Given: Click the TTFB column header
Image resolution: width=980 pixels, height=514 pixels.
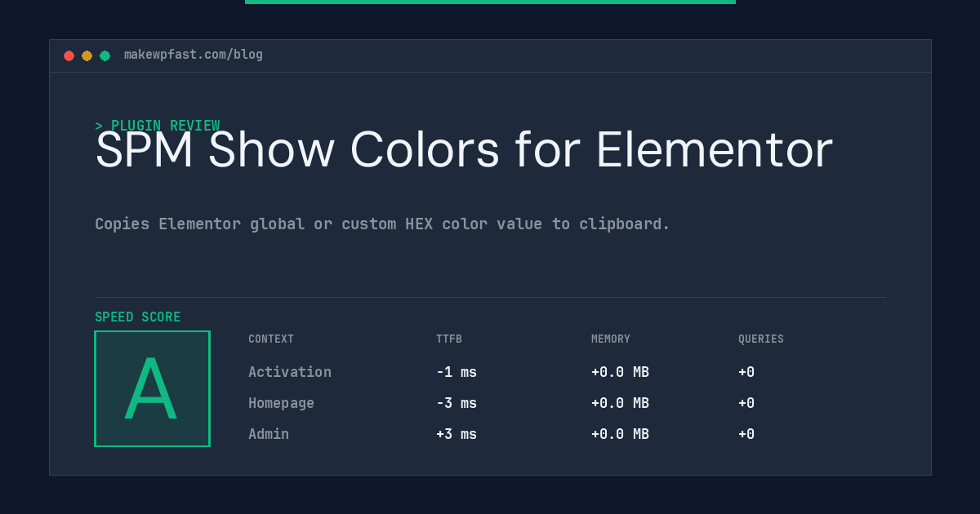Looking at the screenshot, I should 449,339.
